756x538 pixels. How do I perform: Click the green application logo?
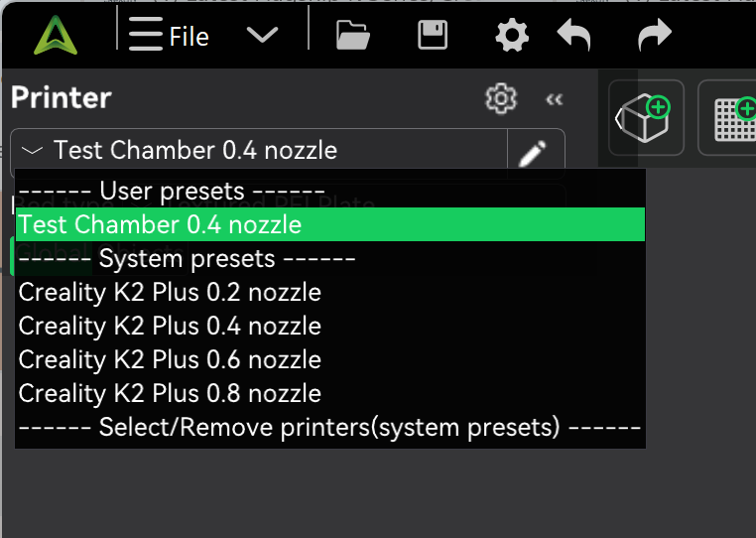click(56, 35)
